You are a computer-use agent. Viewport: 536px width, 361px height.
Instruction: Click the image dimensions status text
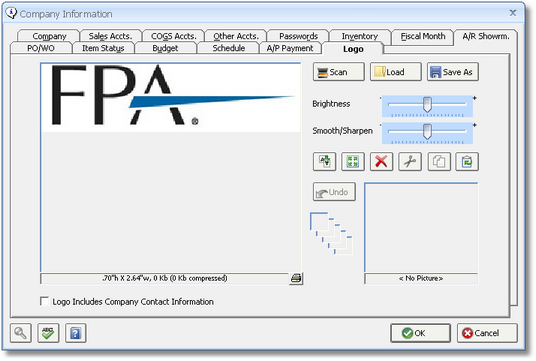point(165,278)
